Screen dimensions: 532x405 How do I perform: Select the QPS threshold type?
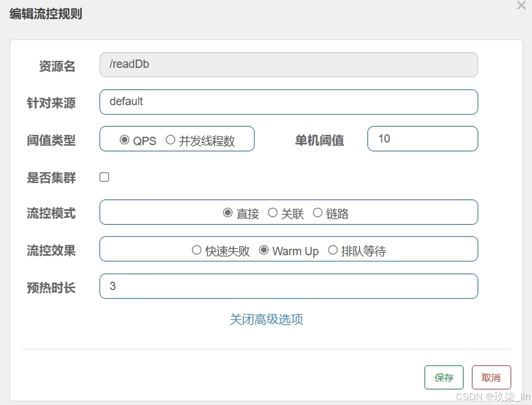[x=124, y=140]
